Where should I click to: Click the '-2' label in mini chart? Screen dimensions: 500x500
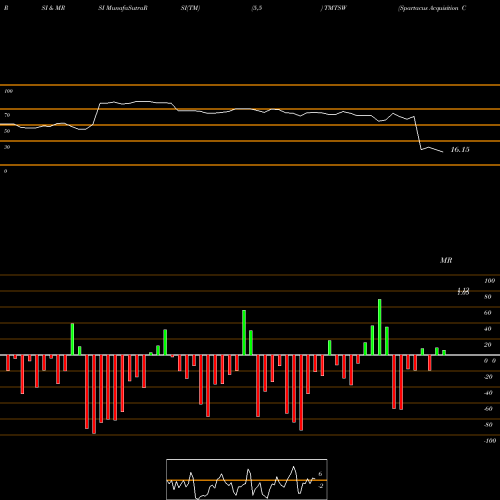point(320,486)
